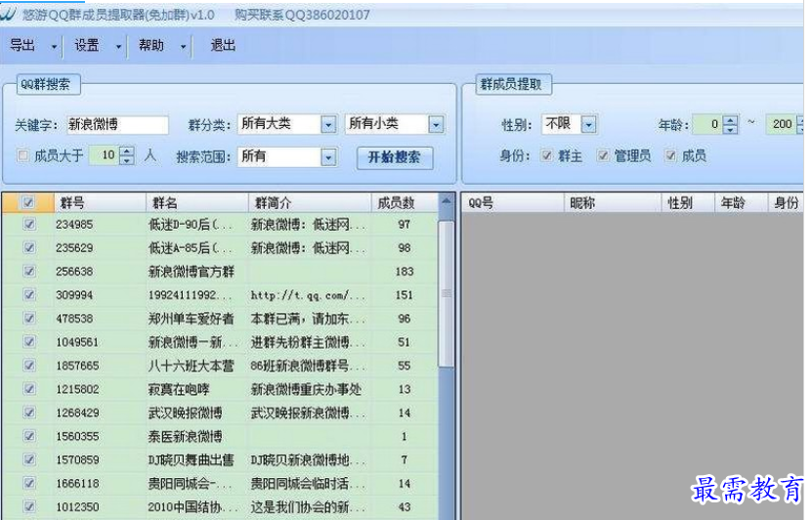Enable the 成员大于 checkbox
The image size is (812, 520).
[22, 155]
